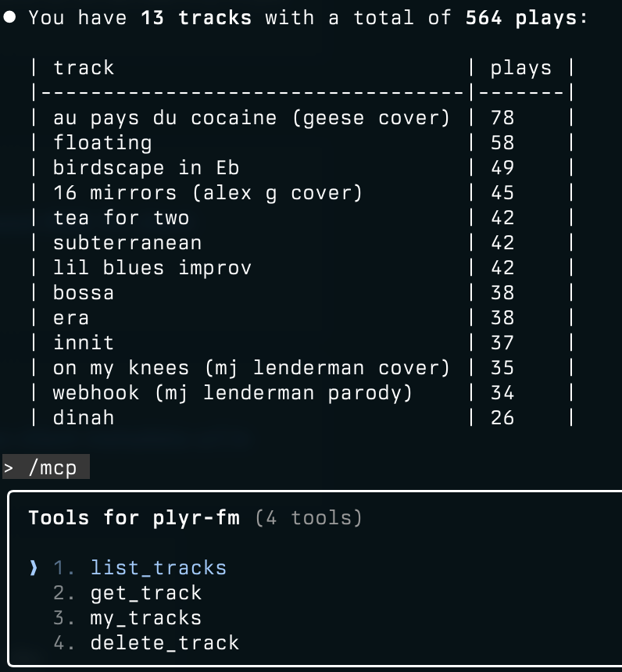Click the white bullet before "You have"
The height and width of the screenshot is (672, 622).
coord(11,18)
